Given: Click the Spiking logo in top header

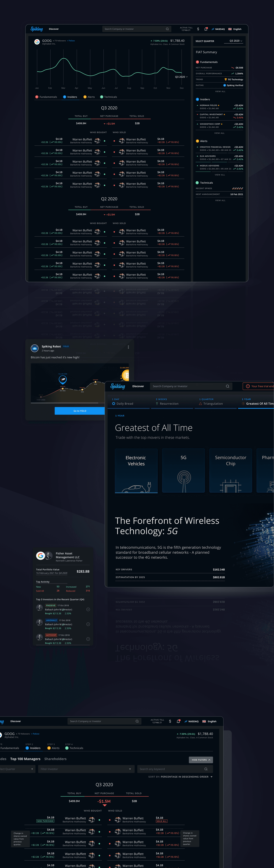Looking at the screenshot, I should click(37, 29).
